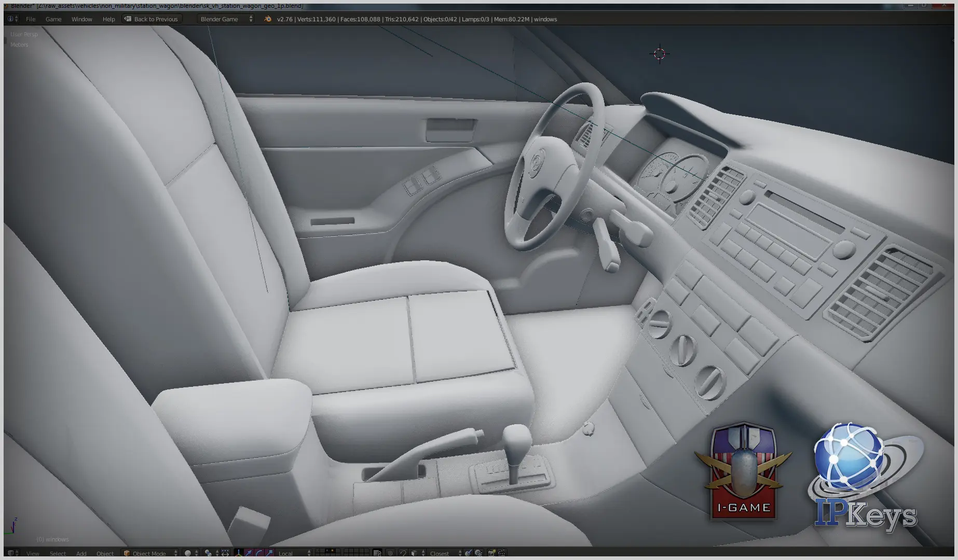This screenshot has width=958, height=560.
Task: Open the File menu
Action: click(31, 19)
